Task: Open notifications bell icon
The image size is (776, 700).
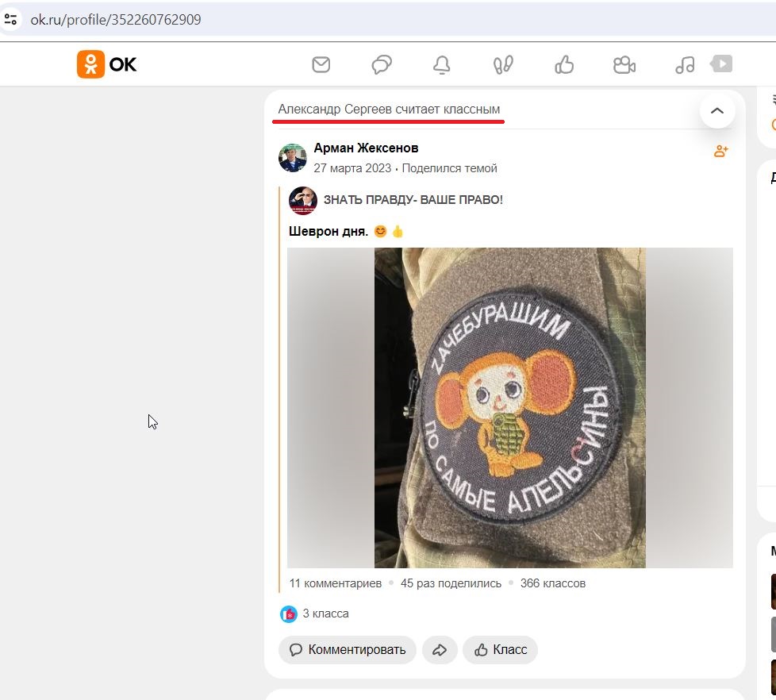Action: (442, 65)
